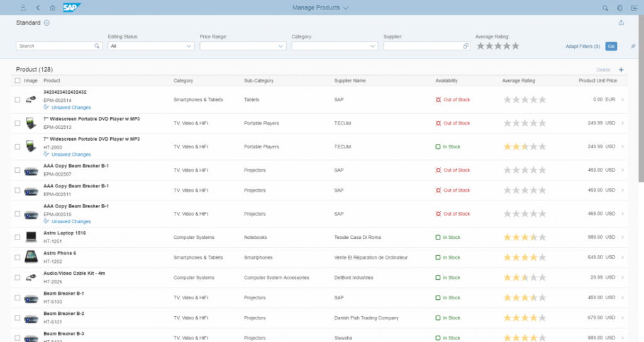Select checkbox for product EPM-002513

click(x=17, y=123)
